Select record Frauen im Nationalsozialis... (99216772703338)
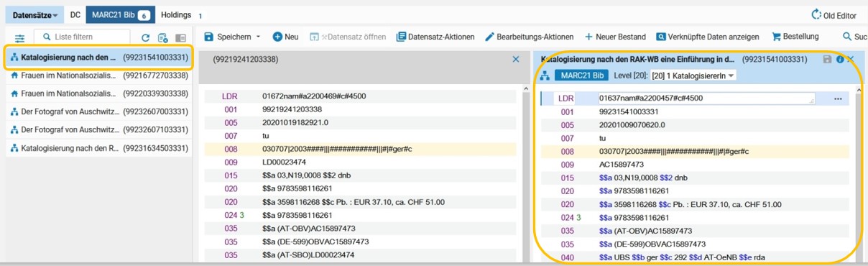This screenshot has width=868, height=266. coord(98,75)
